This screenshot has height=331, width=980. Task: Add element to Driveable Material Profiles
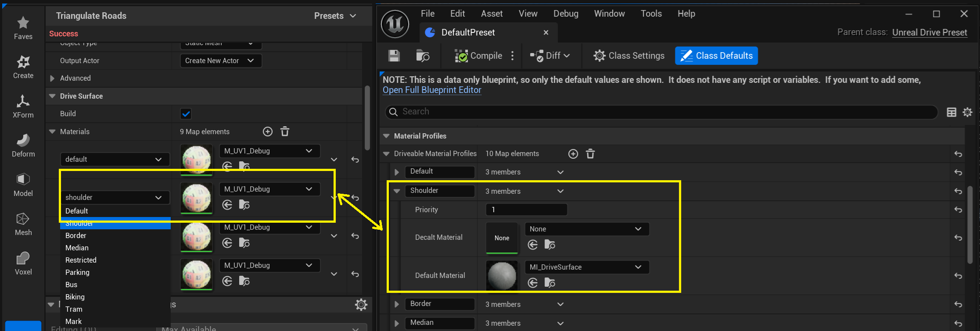573,154
